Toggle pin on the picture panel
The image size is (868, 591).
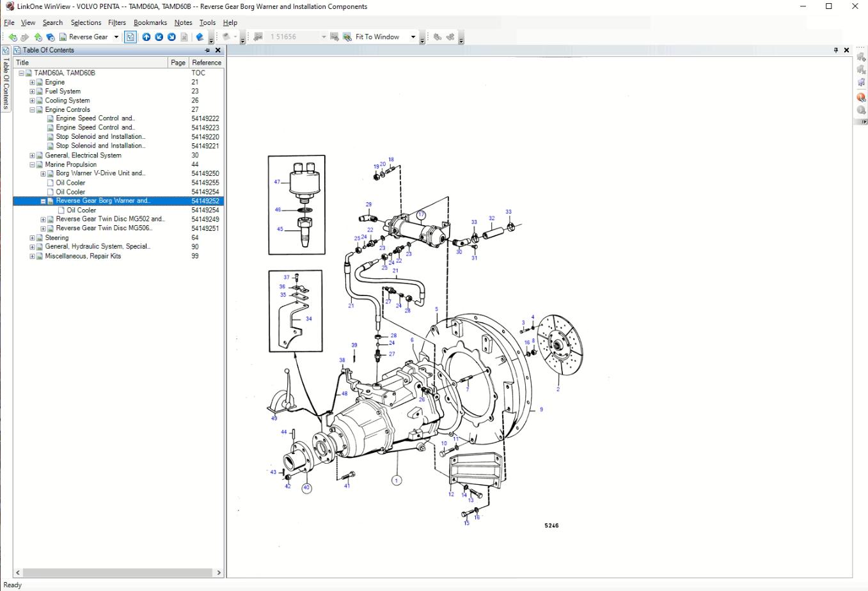[835, 50]
